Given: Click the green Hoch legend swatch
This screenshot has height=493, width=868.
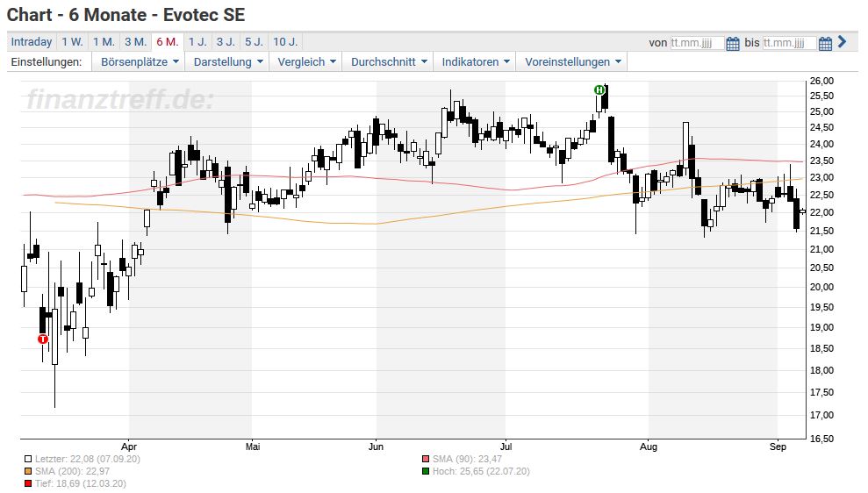Looking at the screenshot, I should tap(425, 471).
